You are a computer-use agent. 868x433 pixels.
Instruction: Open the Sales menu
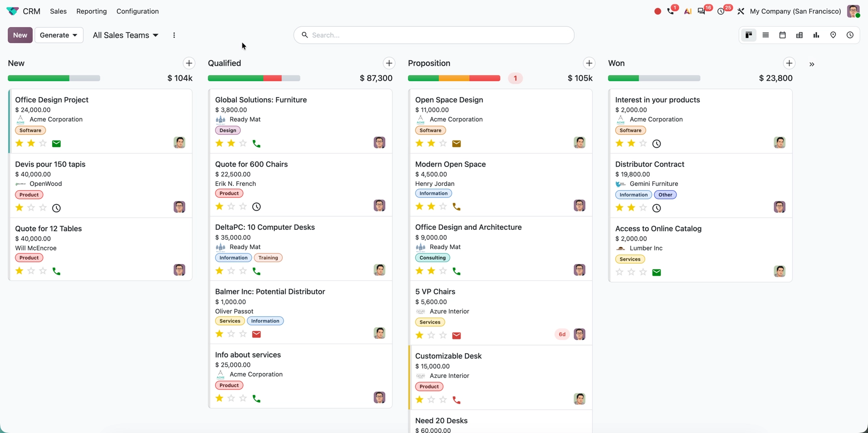coord(58,11)
